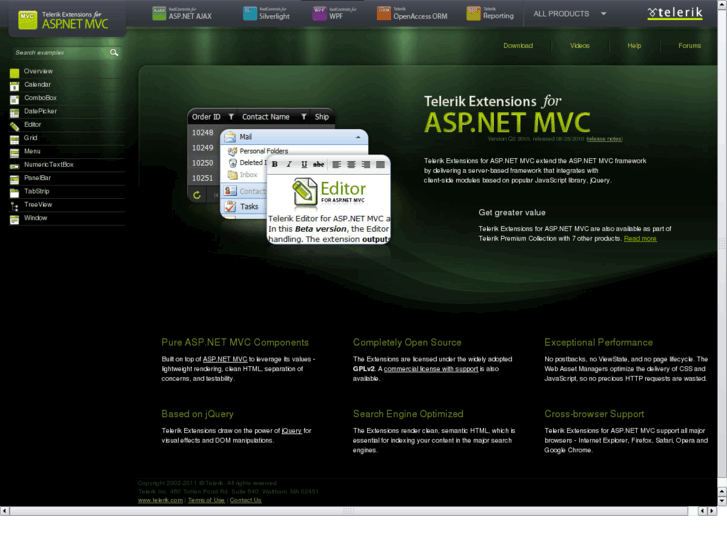Click the TabStrip sidebar icon

tap(14, 192)
